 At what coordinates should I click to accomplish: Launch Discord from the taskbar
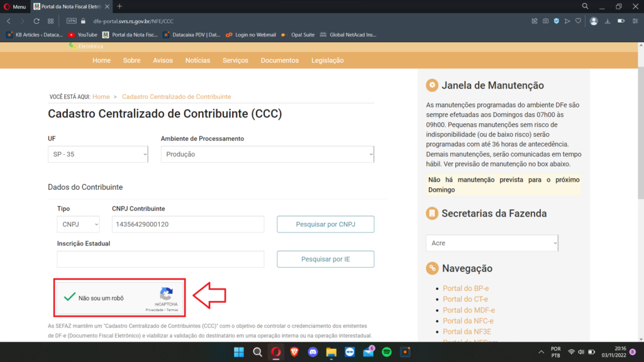[313, 352]
